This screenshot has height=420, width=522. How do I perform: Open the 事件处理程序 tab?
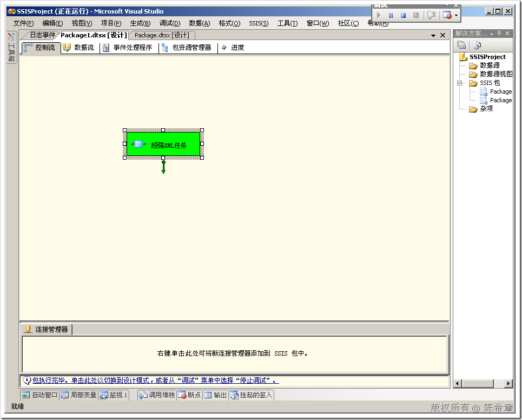pos(128,48)
